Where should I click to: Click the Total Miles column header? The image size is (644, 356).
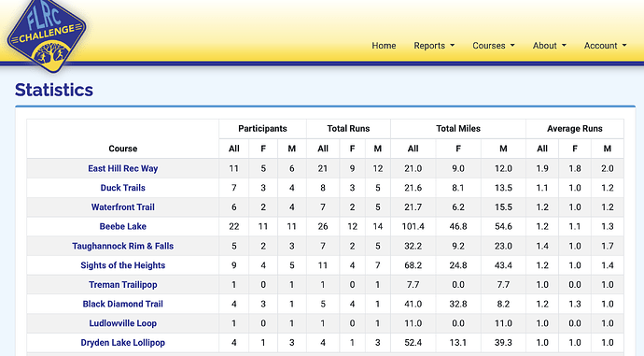[458, 129]
